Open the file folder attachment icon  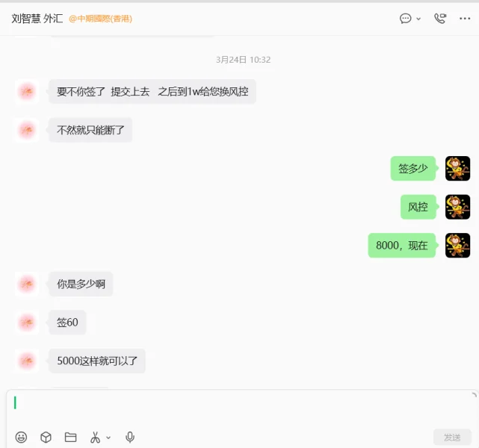tap(70, 437)
